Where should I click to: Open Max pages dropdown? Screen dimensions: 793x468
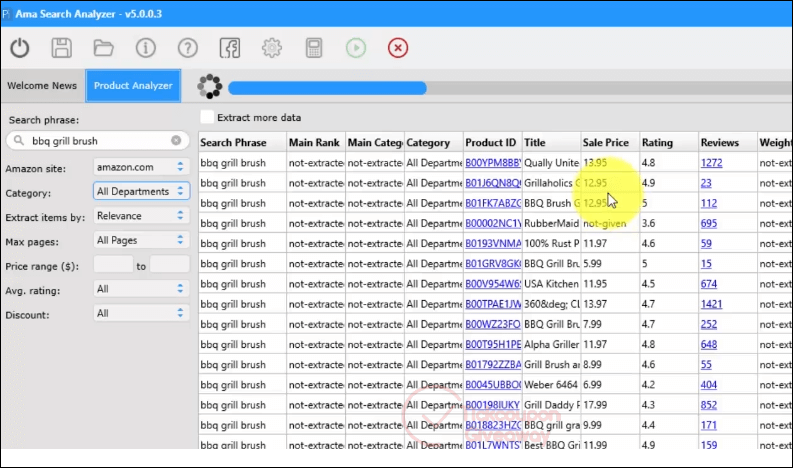(x=141, y=240)
